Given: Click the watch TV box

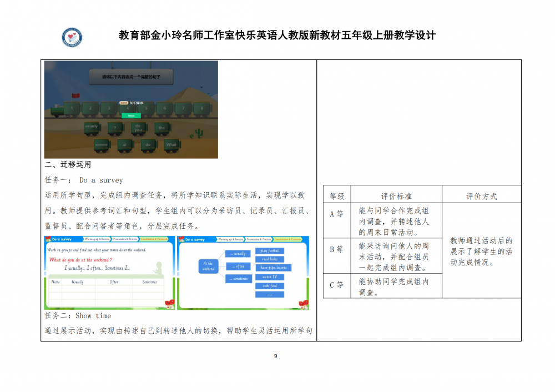Looking at the screenshot, I should pos(270,277).
